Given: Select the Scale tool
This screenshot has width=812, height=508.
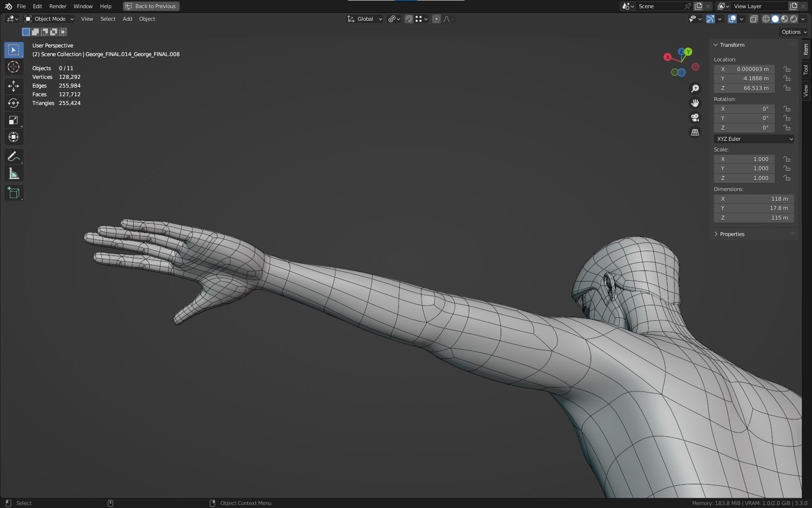Looking at the screenshot, I should (x=14, y=120).
